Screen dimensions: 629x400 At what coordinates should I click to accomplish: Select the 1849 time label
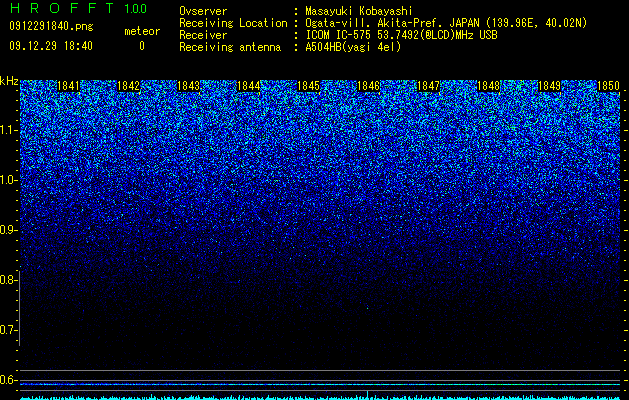549,86
